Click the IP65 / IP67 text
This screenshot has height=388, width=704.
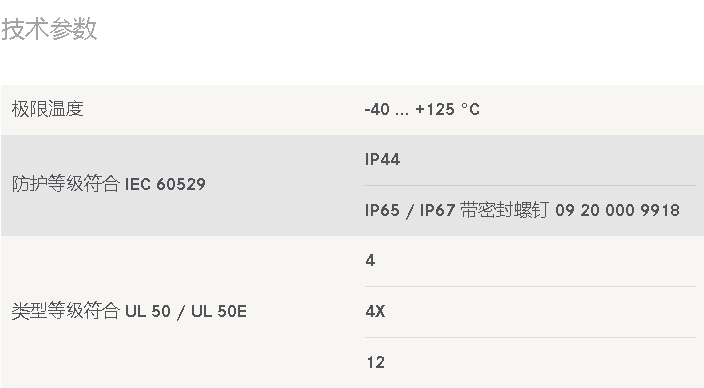click(x=410, y=210)
